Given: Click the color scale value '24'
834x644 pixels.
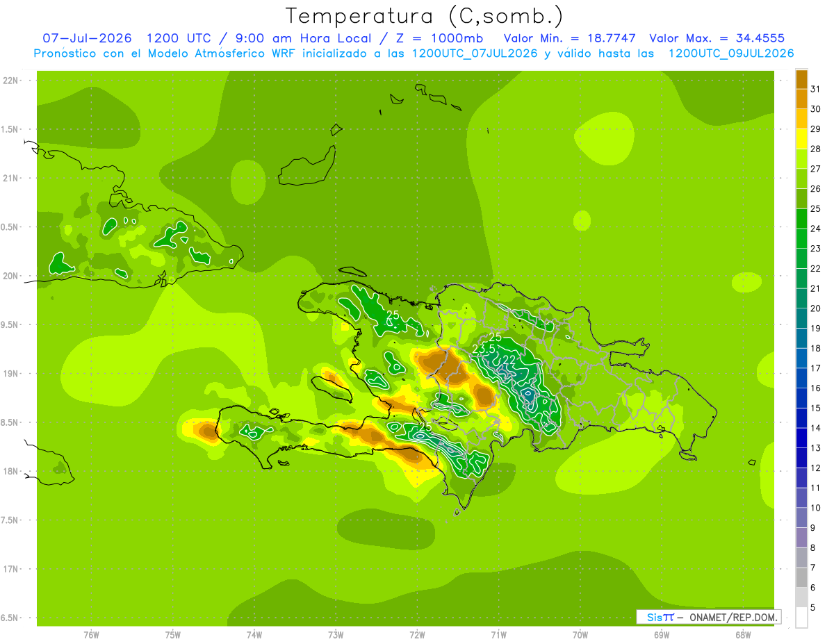Looking at the screenshot, I should point(815,229).
